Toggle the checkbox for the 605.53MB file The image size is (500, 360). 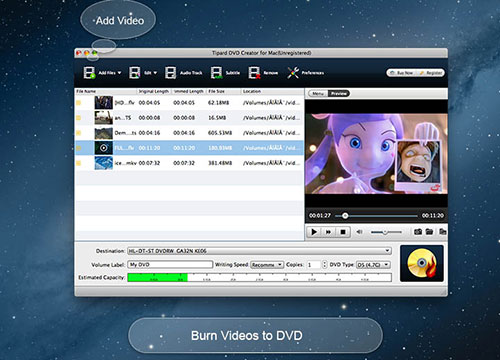pos(79,133)
